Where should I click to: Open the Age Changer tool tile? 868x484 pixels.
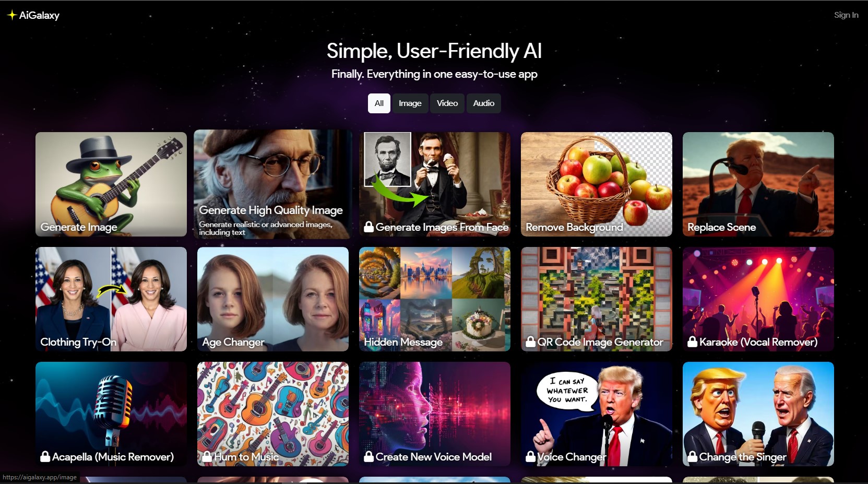click(273, 299)
